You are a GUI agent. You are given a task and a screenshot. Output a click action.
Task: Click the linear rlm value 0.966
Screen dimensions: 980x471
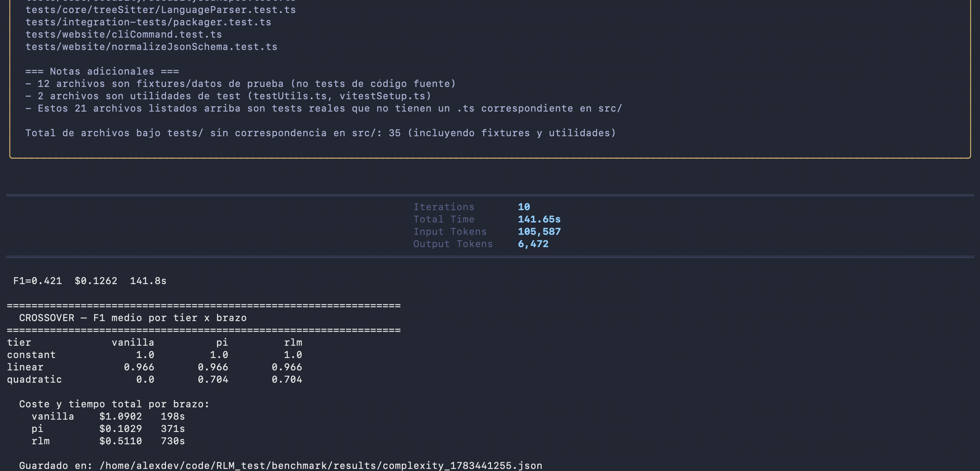coord(287,367)
